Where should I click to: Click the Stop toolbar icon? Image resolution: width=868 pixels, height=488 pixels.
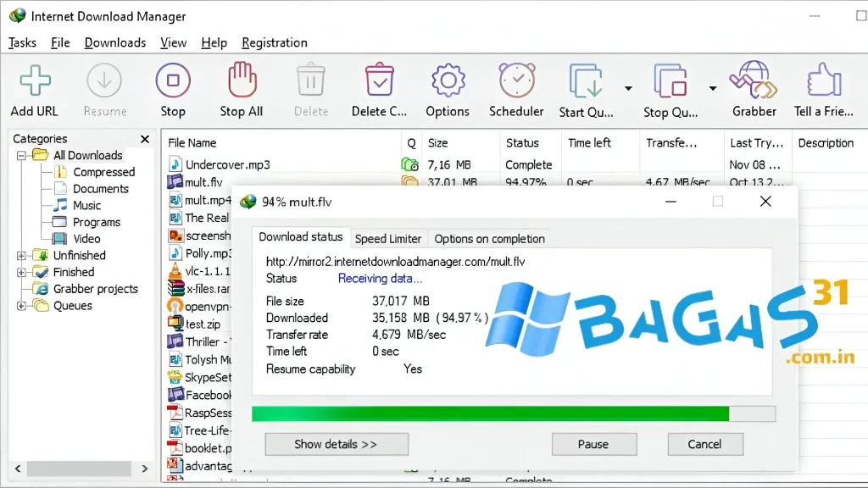pyautogui.click(x=173, y=80)
